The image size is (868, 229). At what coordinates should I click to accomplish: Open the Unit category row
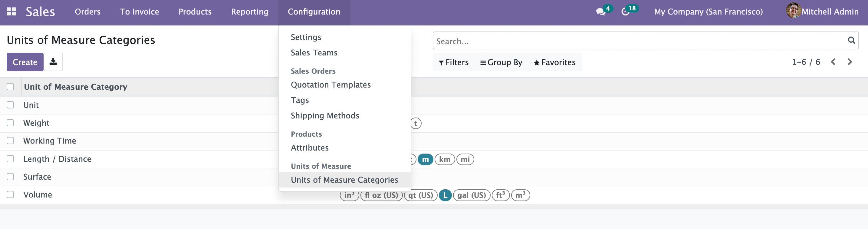31,105
